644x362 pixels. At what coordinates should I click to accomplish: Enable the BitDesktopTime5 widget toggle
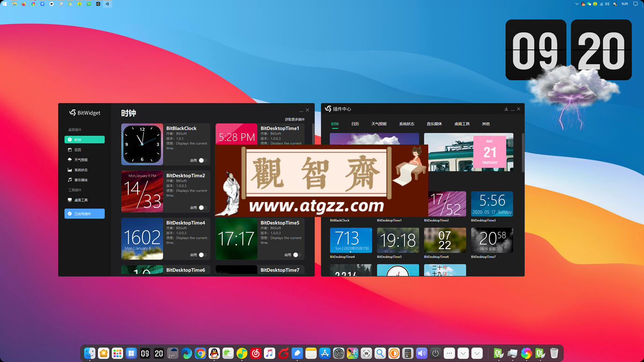click(296, 255)
